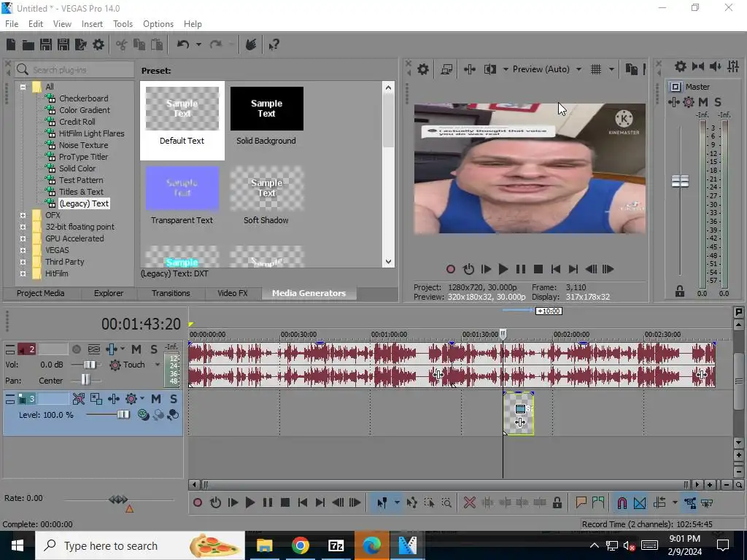Switch to the Project Media tab

tap(41, 293)
